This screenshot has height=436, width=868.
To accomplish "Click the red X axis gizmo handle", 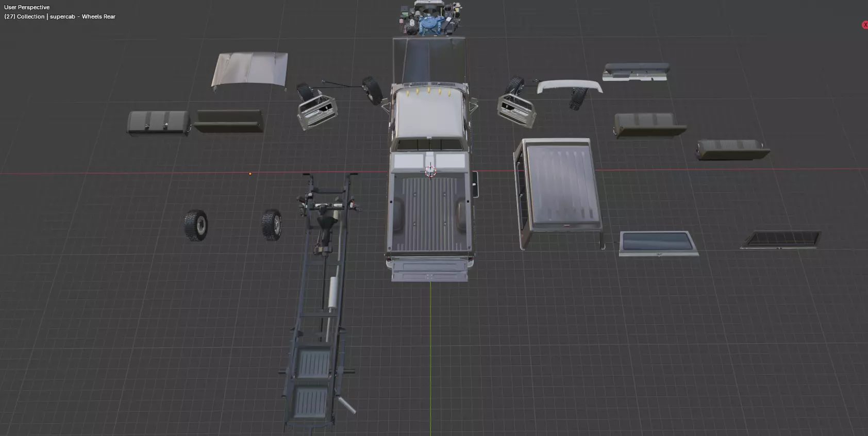I will point(865,25).
